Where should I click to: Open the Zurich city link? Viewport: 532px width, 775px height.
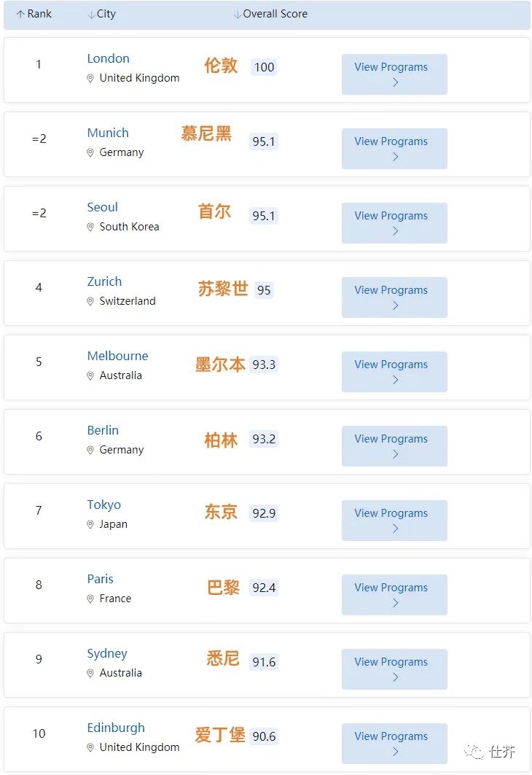[104, 281]
